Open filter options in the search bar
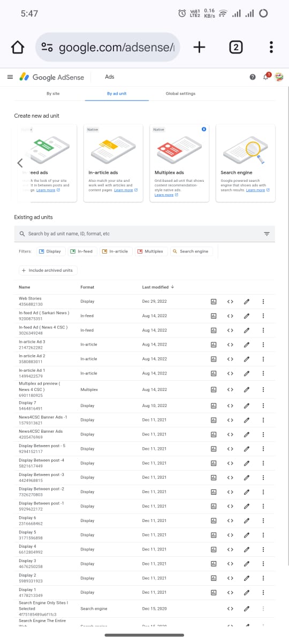289x644 pixels. pos(267,234)
